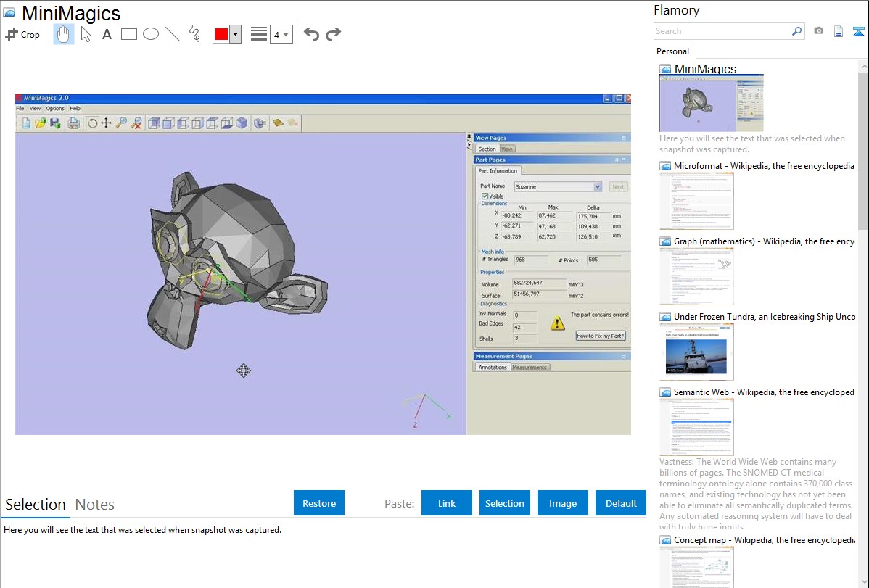Image resolution: width=869 pixels, height=588 pixels.
Task: Select the arrow pointer tool
Action: (86, 34)
